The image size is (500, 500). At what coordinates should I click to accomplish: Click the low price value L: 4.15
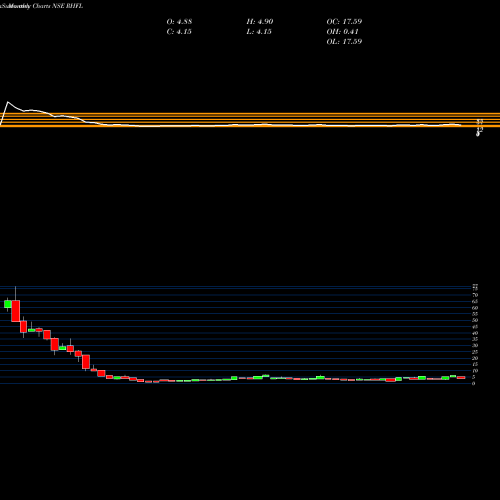(x=259, y=32)
